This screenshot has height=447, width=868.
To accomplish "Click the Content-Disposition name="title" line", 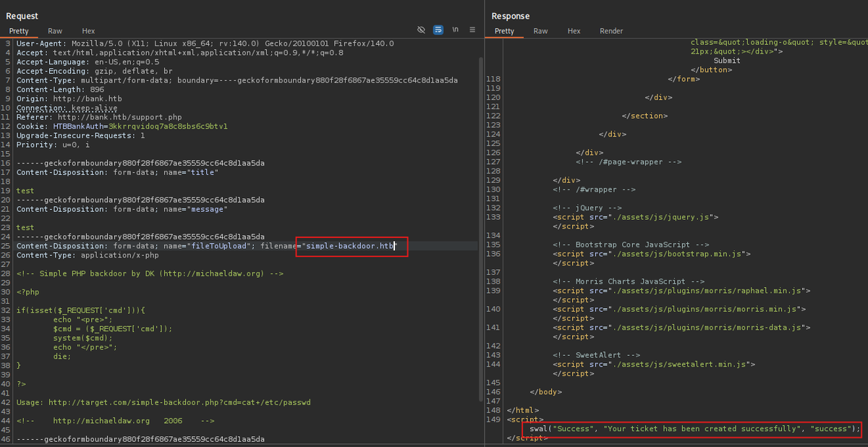I will click(x=117, y=172).
